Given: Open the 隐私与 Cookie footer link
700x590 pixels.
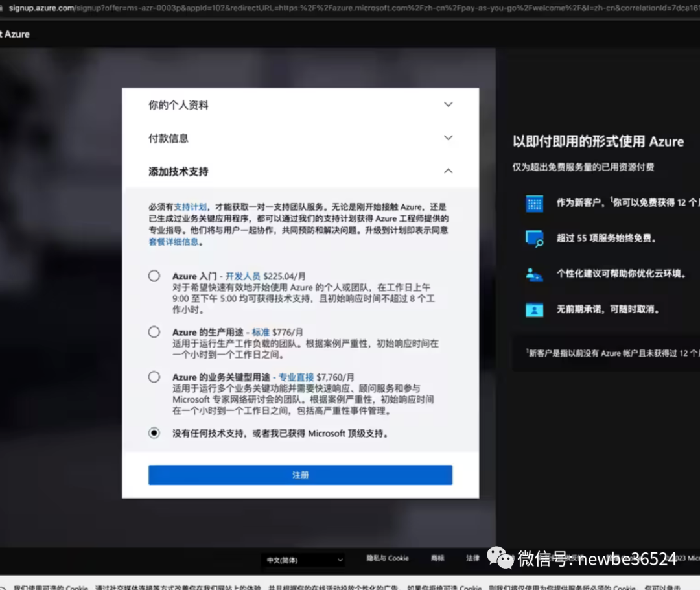Looking at the screenshot, I should pos(388,558).
